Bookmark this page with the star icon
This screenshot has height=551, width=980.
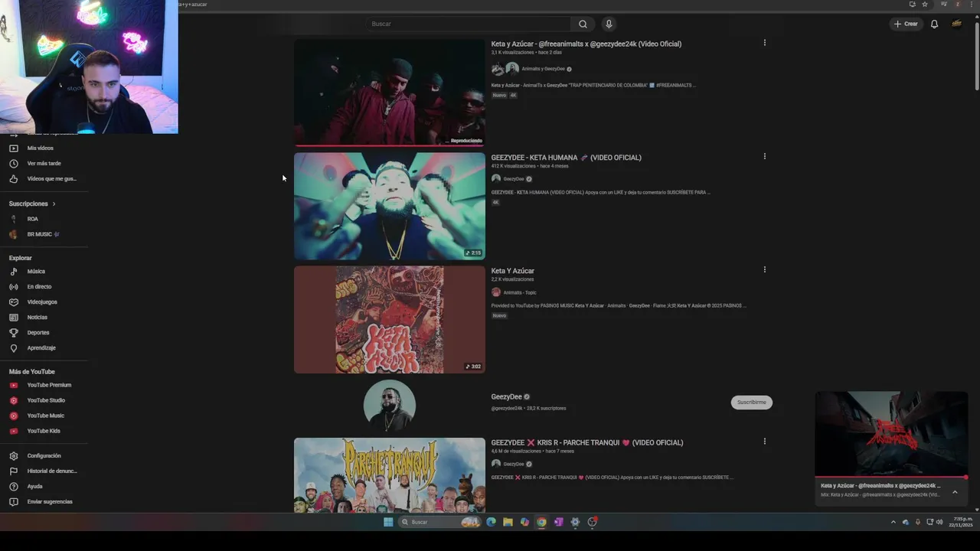(x=925, y=4)
